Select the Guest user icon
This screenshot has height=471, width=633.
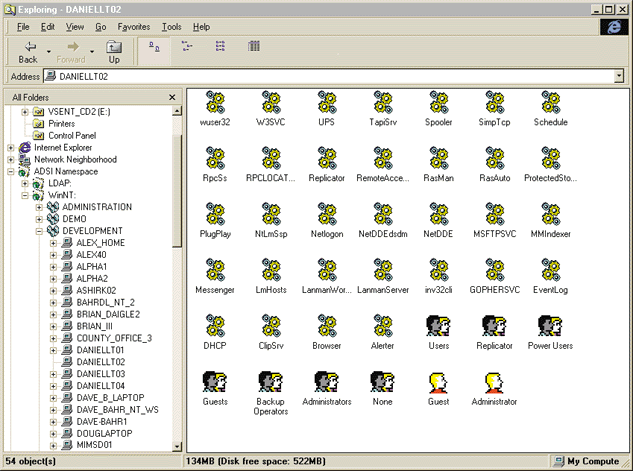[x=437, y=382]
